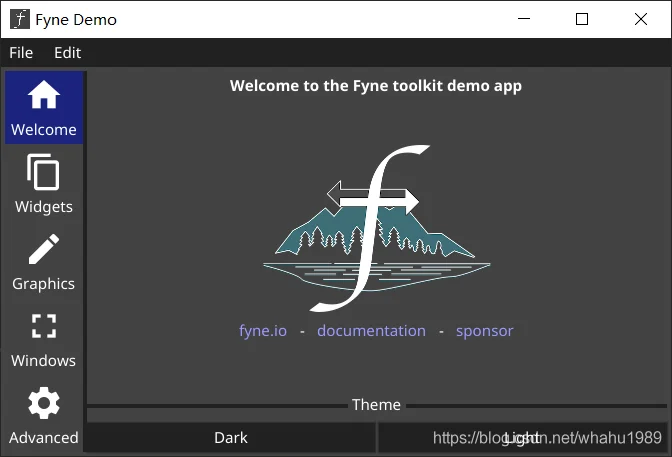
Task: Click the Fyne Demo app icon in title bar
Action: [20, 19]
